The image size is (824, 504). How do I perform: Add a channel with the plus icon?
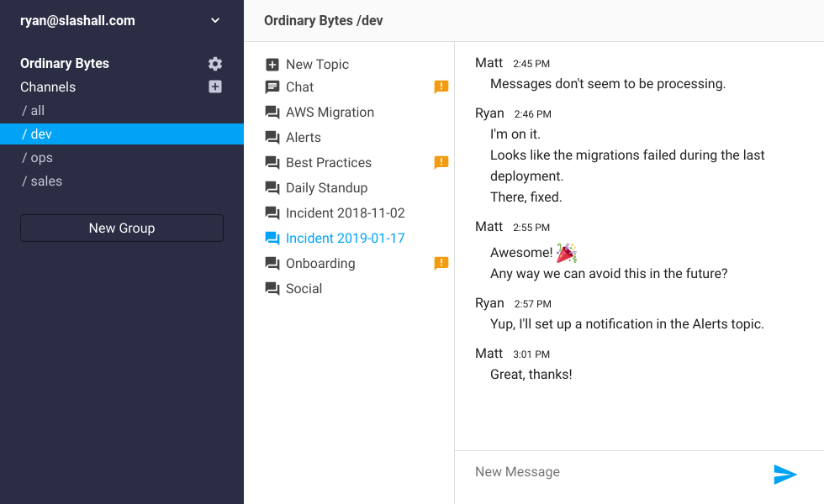coord(215,87)
